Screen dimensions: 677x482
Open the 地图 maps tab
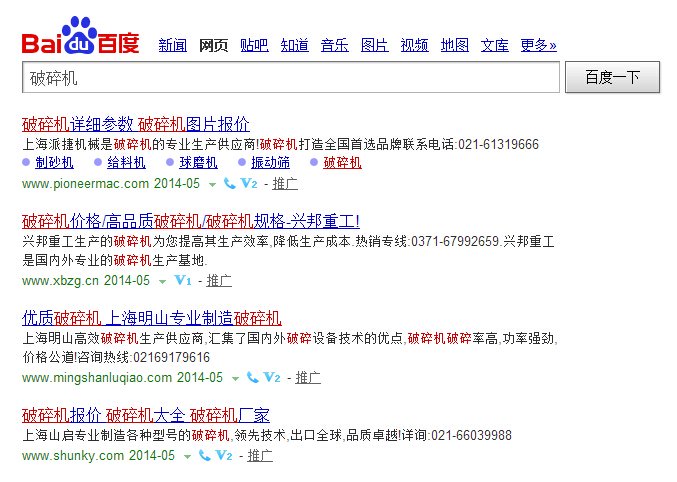pyautogui.click(x=454, y=45)
